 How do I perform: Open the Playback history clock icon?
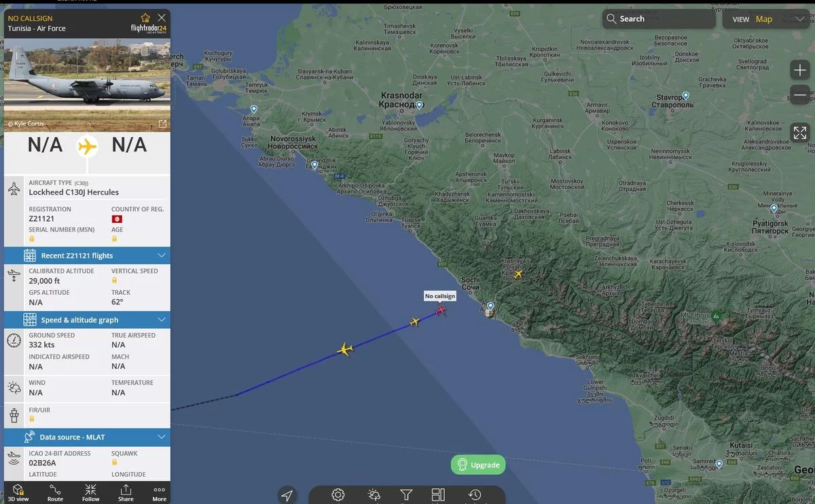point(475,494)
